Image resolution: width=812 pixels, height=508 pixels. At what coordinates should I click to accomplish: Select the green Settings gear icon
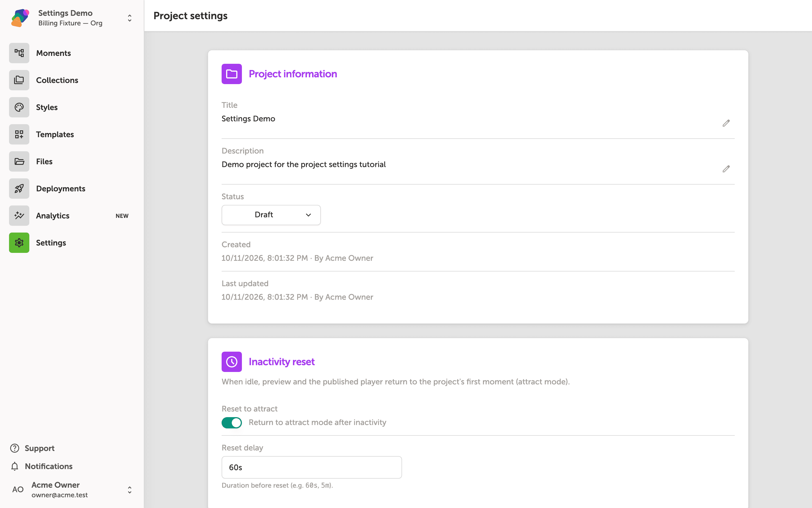click(x=19, y=243)
